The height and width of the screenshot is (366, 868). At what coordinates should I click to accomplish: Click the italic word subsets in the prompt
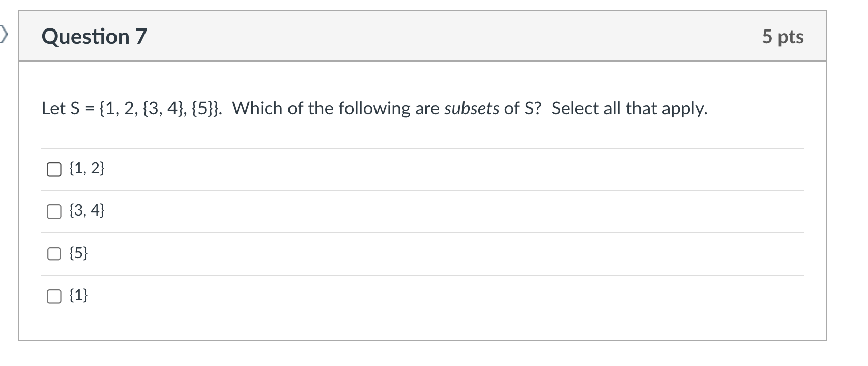point(471,108)
